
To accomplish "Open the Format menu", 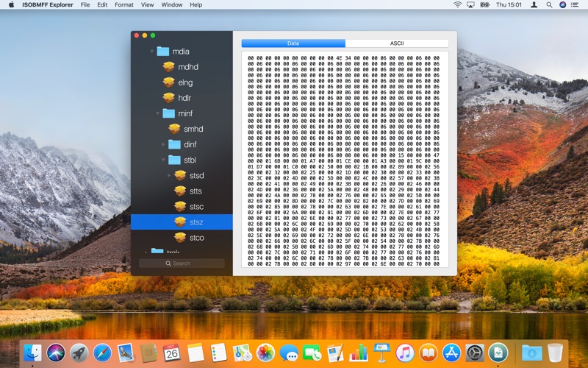I will [123, 5].
